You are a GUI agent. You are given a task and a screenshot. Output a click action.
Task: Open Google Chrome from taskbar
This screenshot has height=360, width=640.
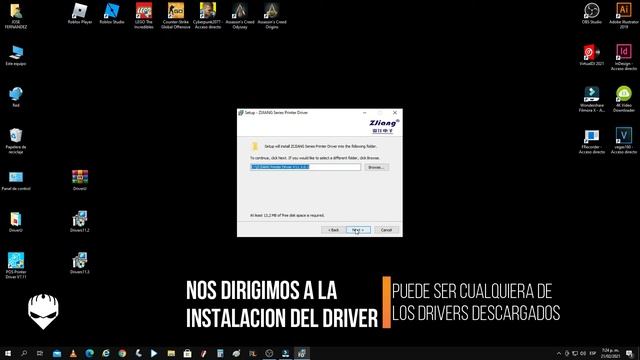[122, 353]
